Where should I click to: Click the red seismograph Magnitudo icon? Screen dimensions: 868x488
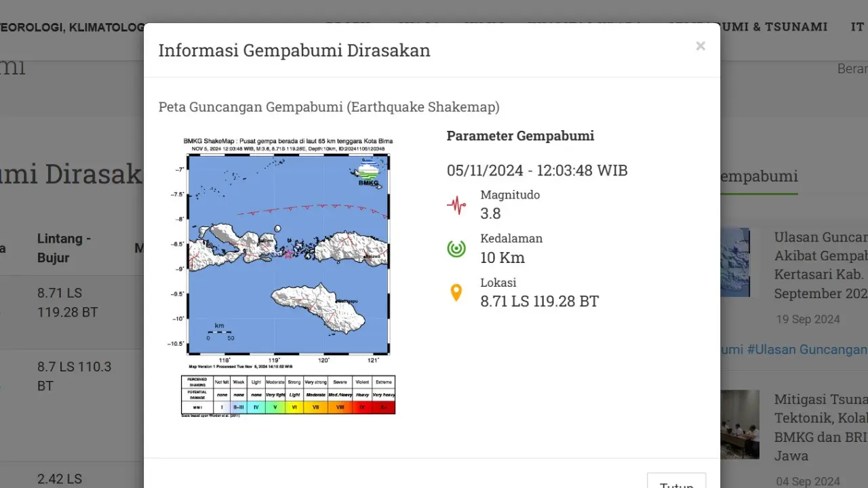(x=456, y=205)
